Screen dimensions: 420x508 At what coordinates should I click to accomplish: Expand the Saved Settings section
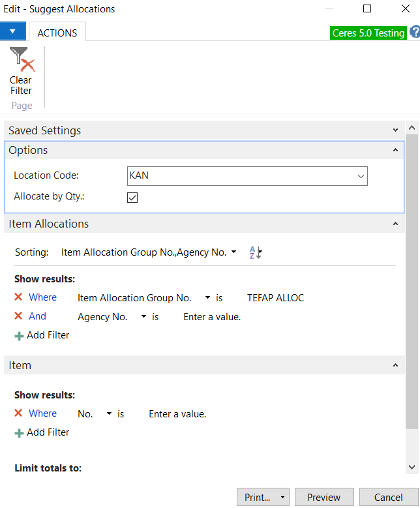pyautogui.click(x=395, y=131)
